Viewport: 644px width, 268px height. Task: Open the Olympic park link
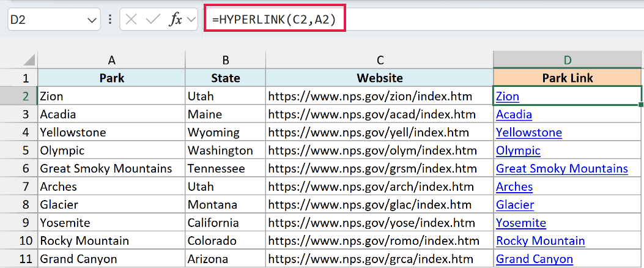pos(519,151)
